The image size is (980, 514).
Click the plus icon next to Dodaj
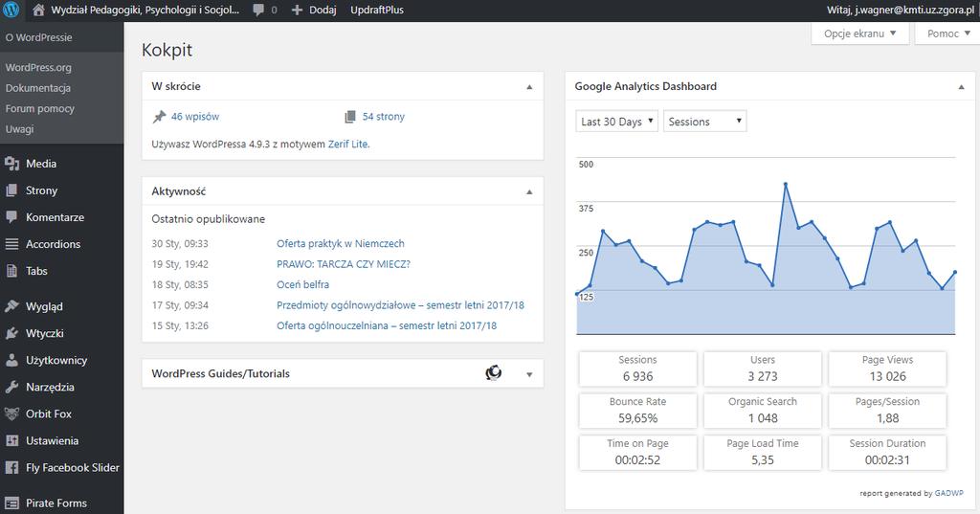click(298, 10)
